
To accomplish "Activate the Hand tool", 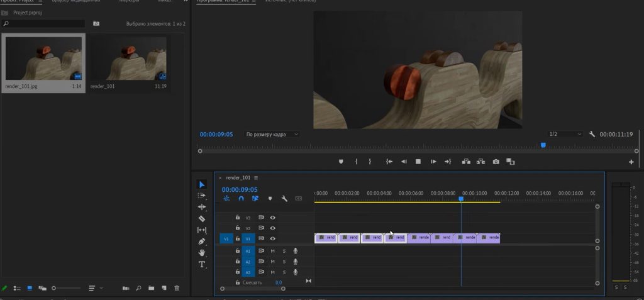I will (202, 253).
